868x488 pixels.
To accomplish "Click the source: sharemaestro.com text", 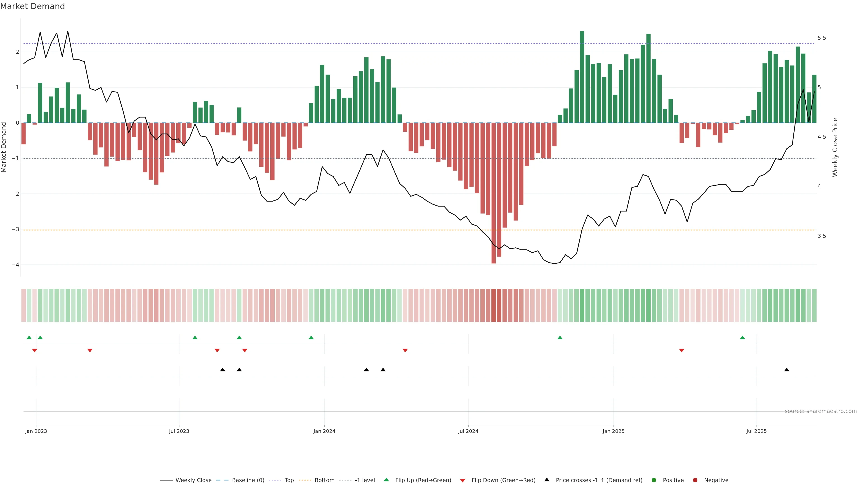I will coord(821,411).
